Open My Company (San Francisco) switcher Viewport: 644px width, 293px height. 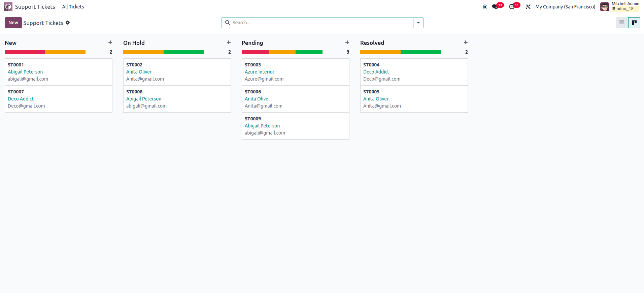[x=565, y=7]
